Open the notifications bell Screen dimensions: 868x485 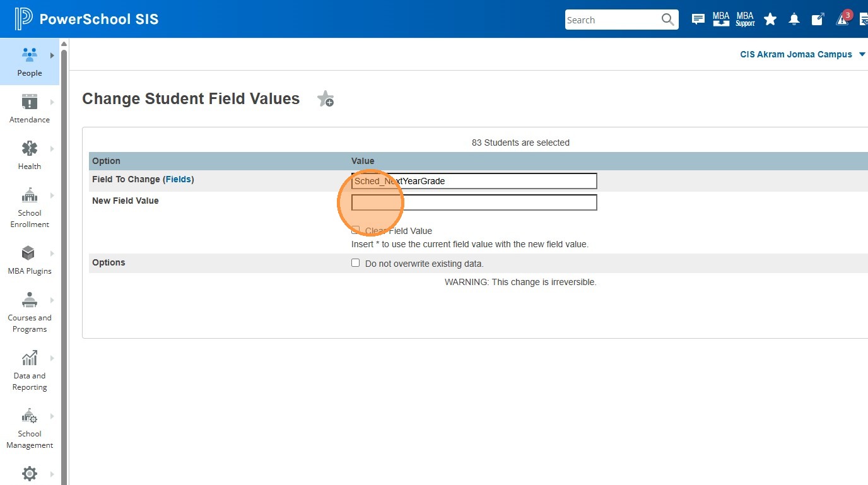[794, 20]
